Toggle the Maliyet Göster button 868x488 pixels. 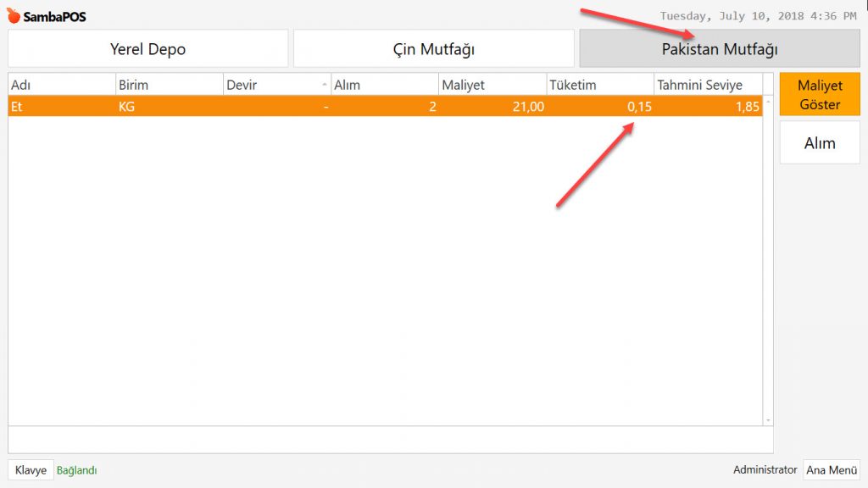[x=819, y=95]
